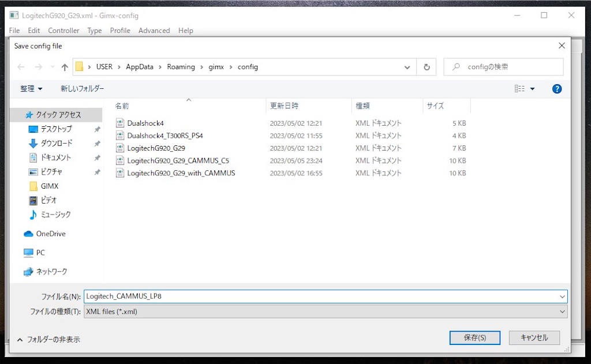
Task: Click the search box for config
Action: point(503,67)
